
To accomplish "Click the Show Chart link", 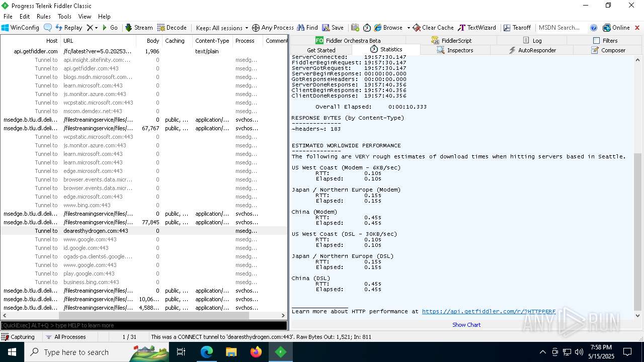I will click(x=466, y=325).
